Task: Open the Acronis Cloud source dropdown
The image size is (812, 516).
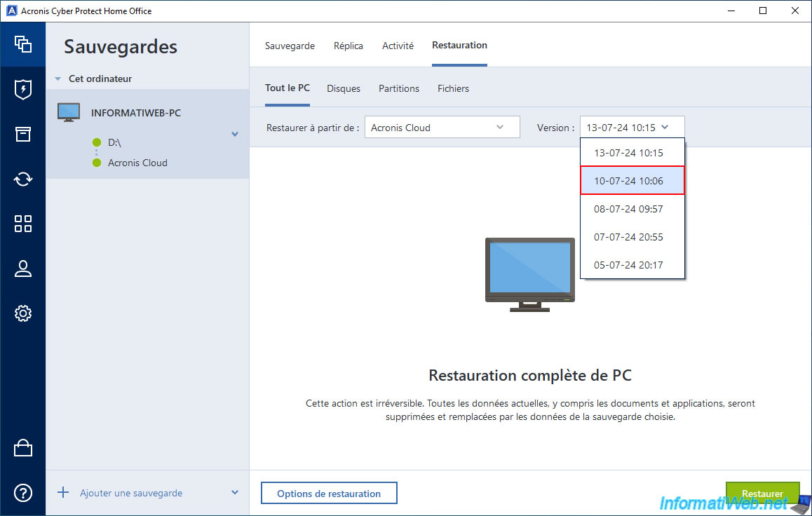Action: [442, 128]
